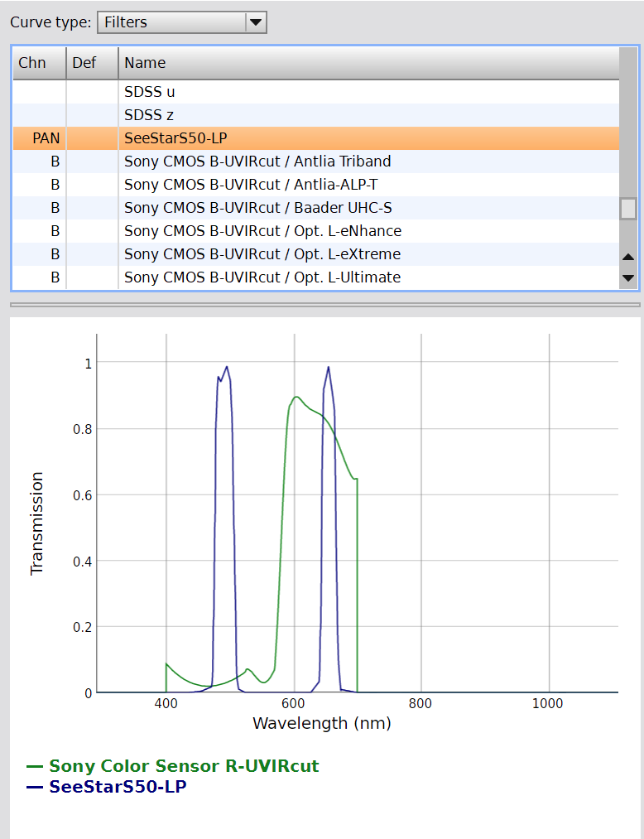
Task: Click the Filters combo box arrow
Action: click(256, 22)
